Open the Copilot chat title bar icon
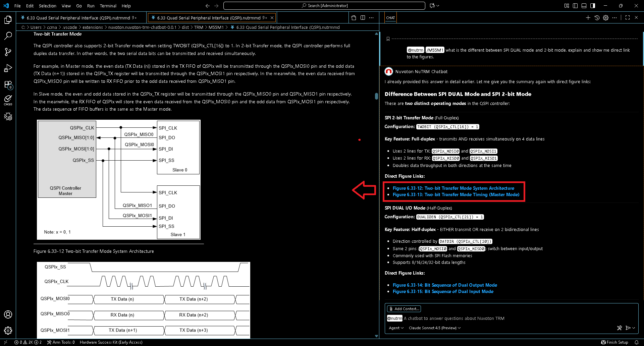This screenshot has height=346, width=644. (432, 6)
